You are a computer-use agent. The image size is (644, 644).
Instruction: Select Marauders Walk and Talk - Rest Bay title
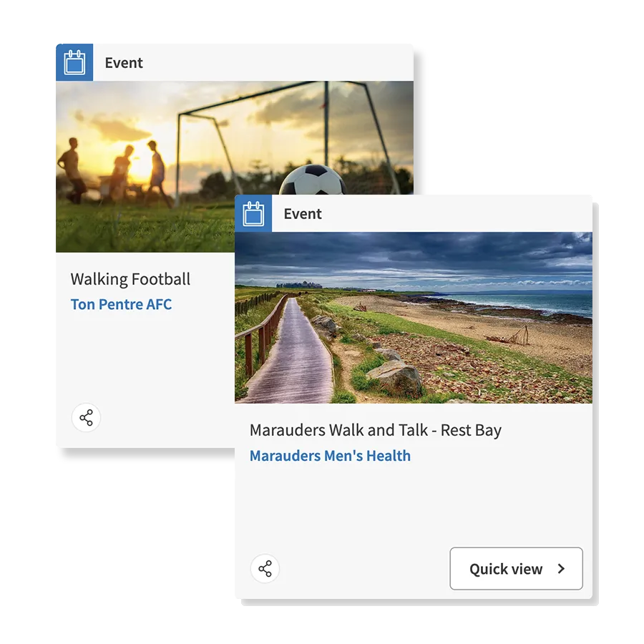tap(376, 431)
